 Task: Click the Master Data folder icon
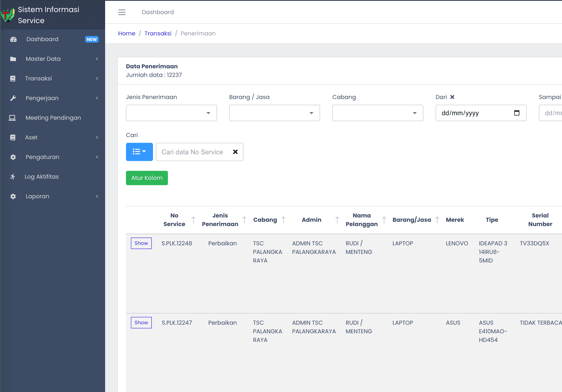point(13,59)
